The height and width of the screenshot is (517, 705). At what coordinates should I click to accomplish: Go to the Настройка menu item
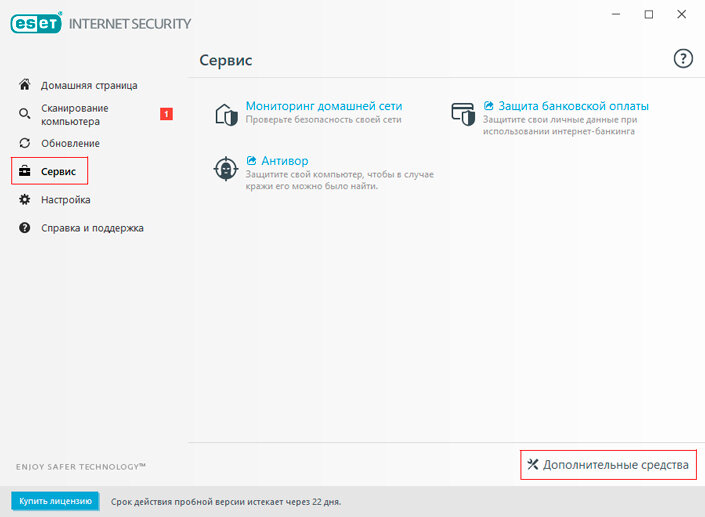[66, 200]
